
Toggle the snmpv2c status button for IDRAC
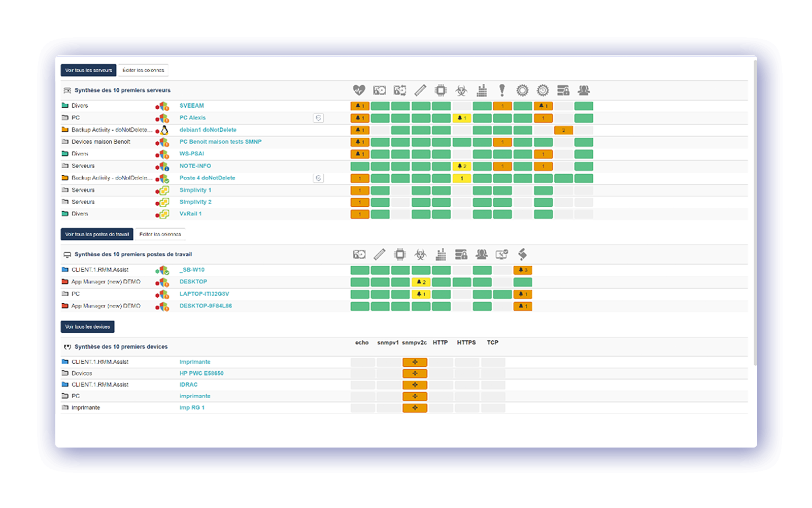pyautogui.click(x=415, y=385)
